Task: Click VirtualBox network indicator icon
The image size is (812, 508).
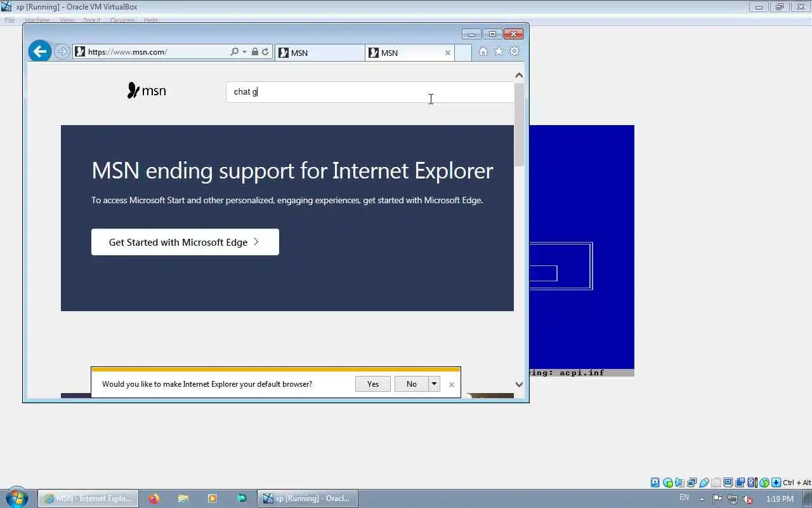Action: 692,483
